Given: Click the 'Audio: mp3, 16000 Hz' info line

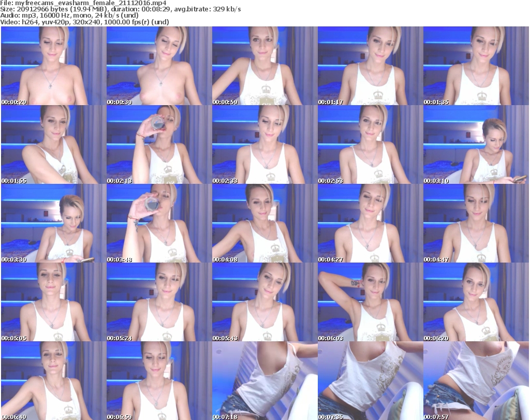Looking at the screenshot, I should click(x=69, y=16).
